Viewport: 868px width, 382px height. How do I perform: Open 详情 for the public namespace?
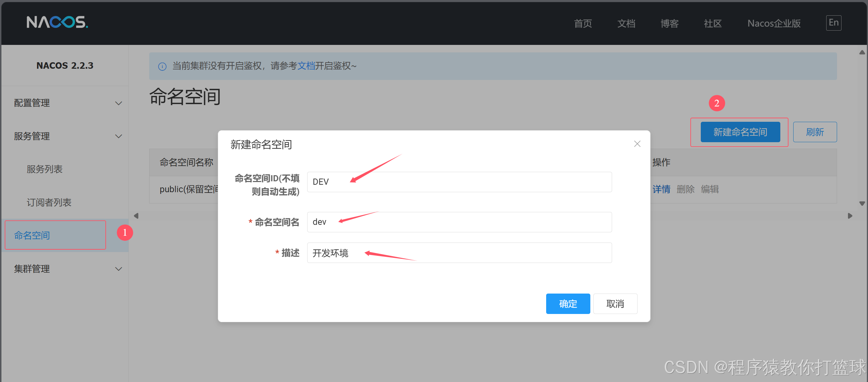661,189
